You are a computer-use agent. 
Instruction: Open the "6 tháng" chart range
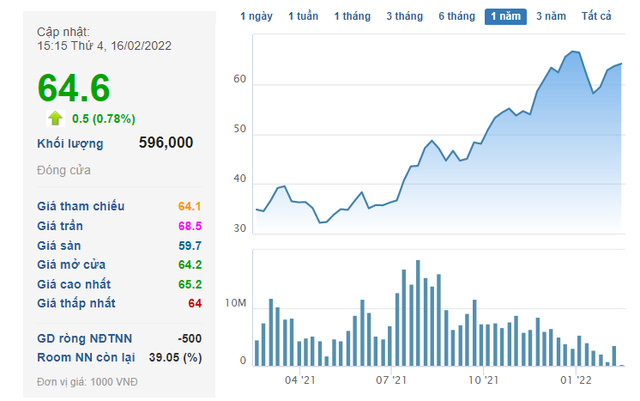point(455,16)
